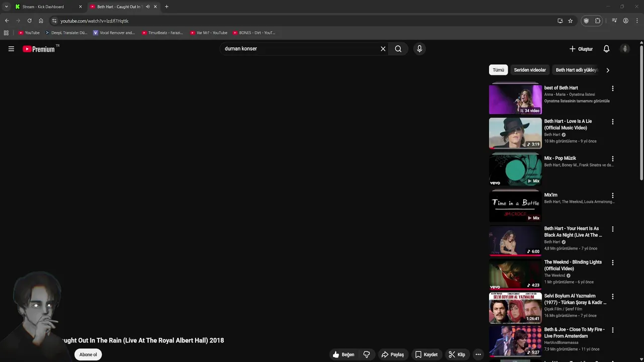The width and height of the screenshot is (644, 362).
Task: Open The Weeknd Blinding Lights thumbnail
Action: pyautogui.click(x=515, y=274)
